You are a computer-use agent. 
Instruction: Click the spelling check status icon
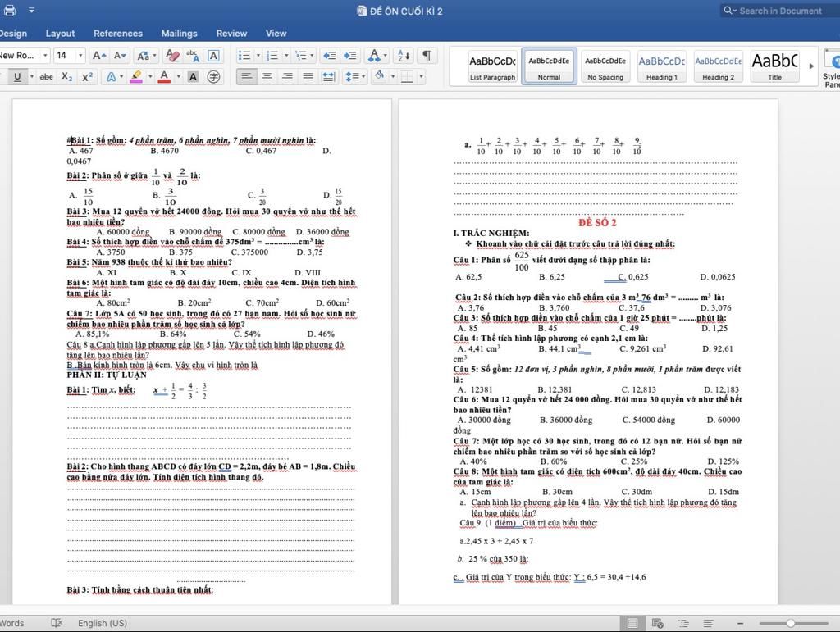57,623
